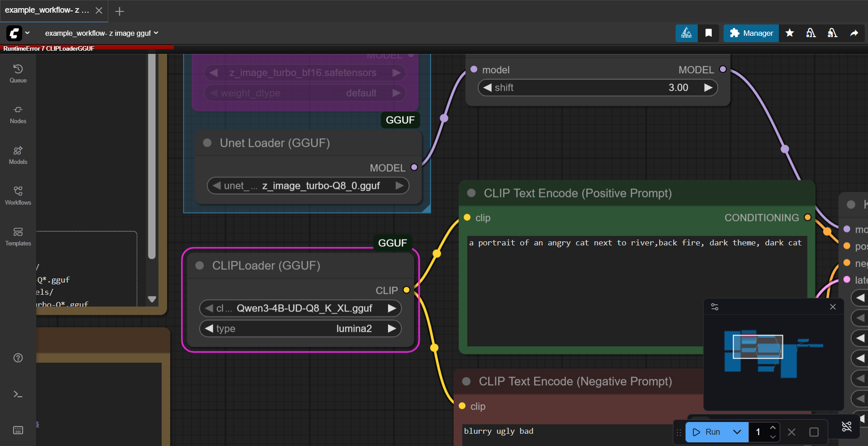This screenshot has height=446, width=868.
Task: Click the help question mark icon
Action: coord(18,358)
